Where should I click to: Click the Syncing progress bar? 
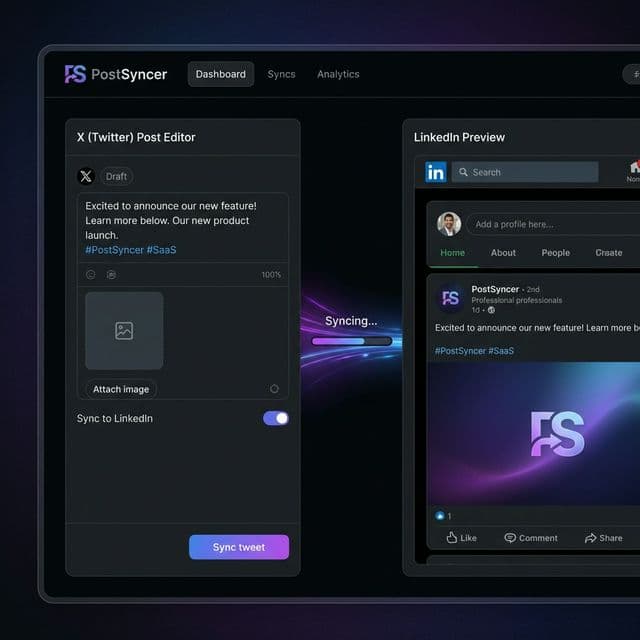(352, 341)
